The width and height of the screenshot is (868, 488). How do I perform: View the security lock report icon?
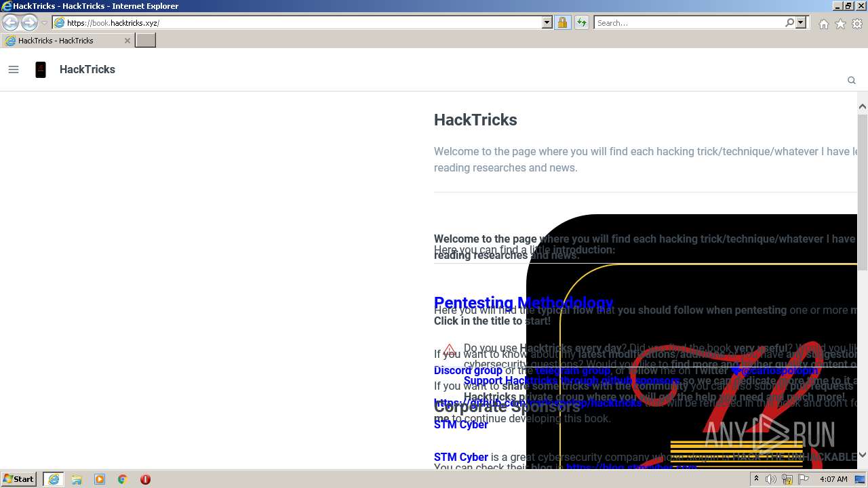click(562, 23)
